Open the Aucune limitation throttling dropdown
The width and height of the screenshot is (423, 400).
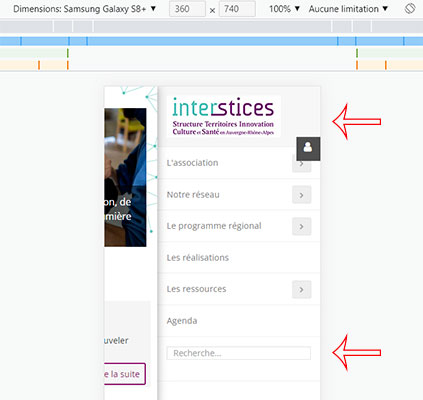[348, 9]
